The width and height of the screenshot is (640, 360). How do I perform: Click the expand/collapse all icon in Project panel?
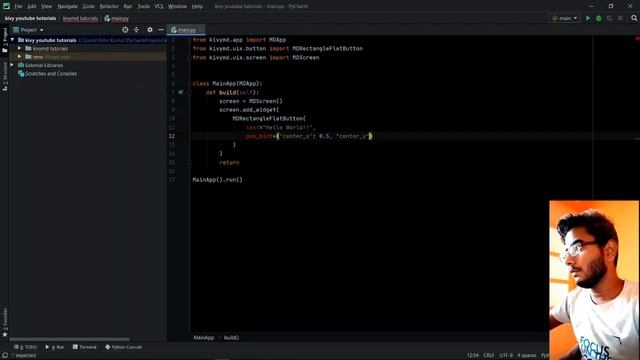pos(136,30)
